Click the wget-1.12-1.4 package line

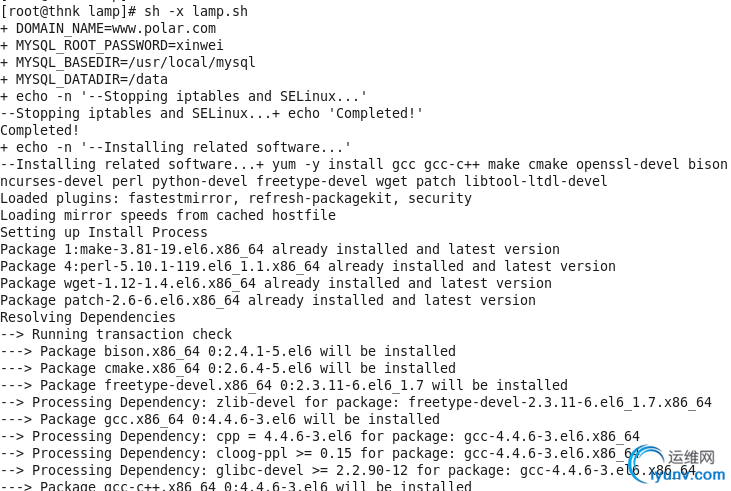276,283
